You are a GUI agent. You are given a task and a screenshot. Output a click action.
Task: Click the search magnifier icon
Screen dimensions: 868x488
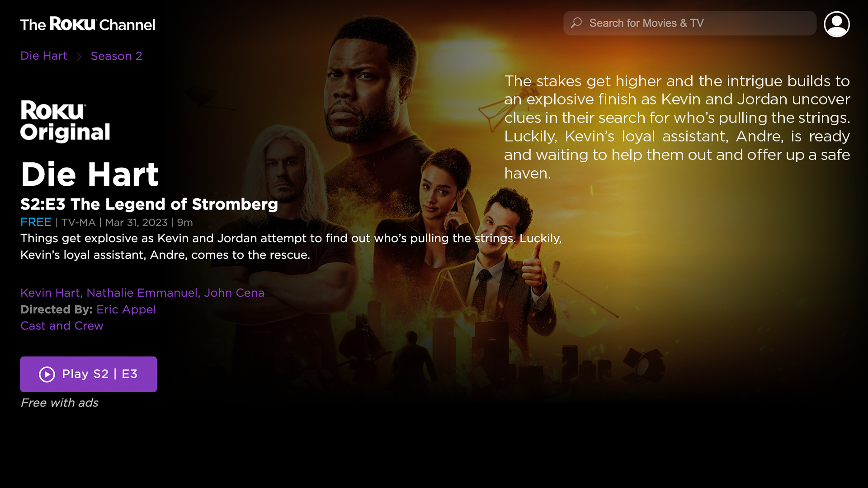point(576,23)
